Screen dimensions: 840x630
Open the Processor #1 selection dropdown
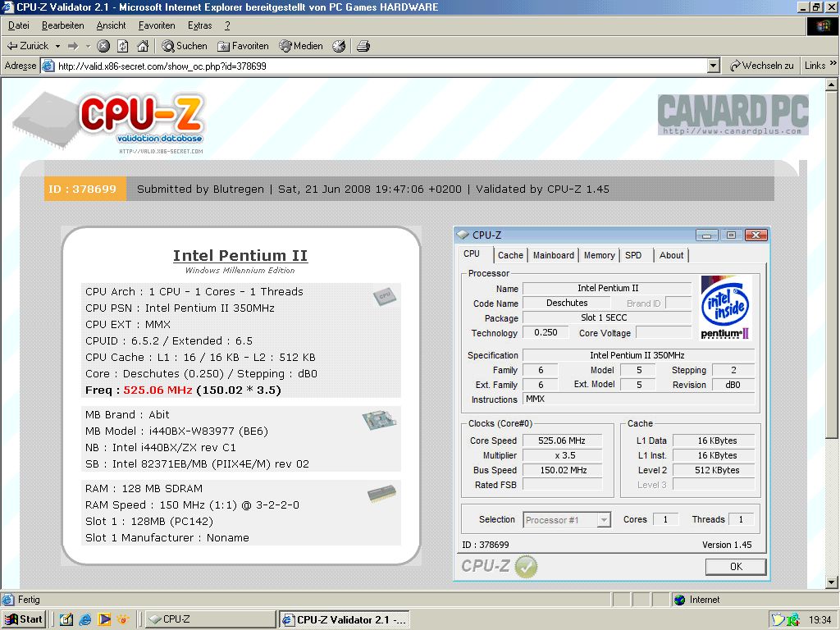604,519
